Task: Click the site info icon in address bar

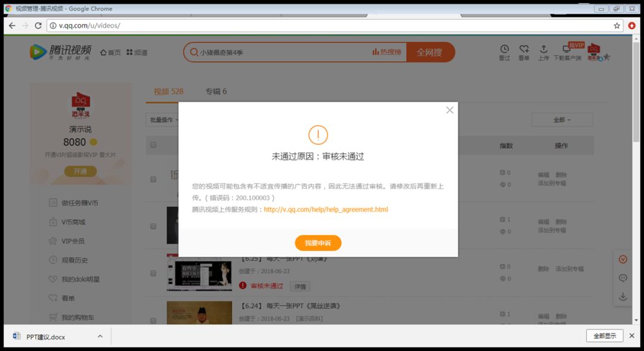Action: click(53, 26)
